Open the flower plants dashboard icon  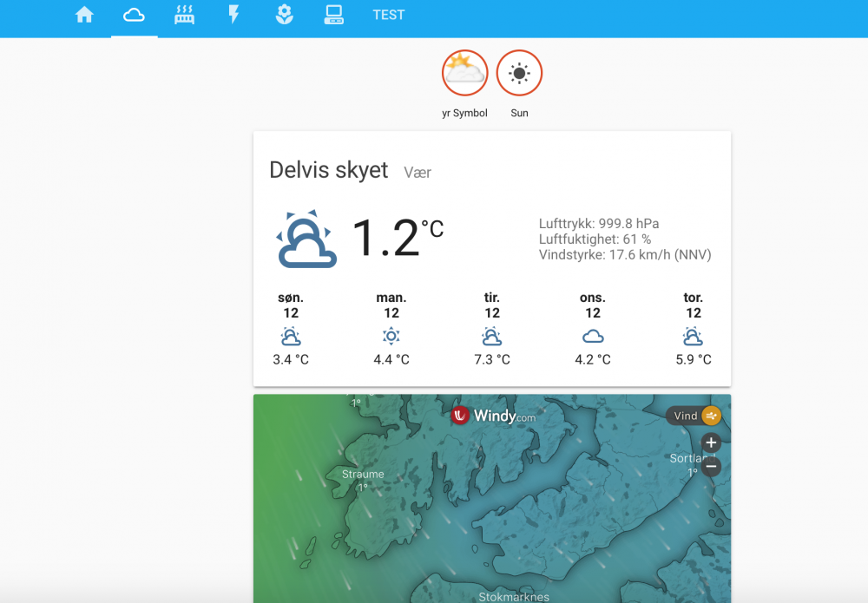(x=284, y=15)
